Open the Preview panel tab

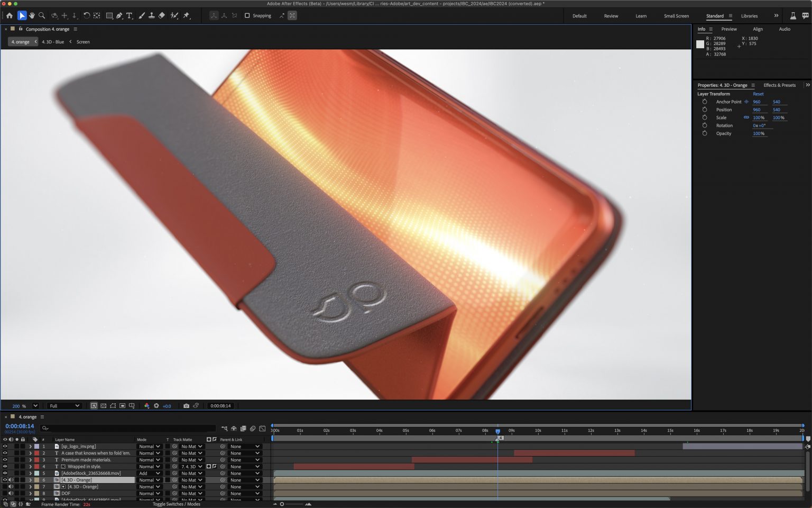pyautogui.click(x=729, y=29)
